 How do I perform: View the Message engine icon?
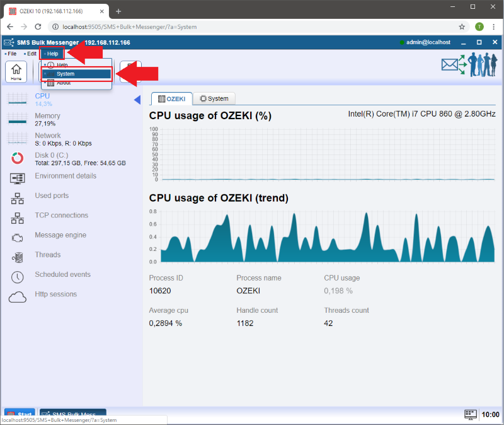17,237
